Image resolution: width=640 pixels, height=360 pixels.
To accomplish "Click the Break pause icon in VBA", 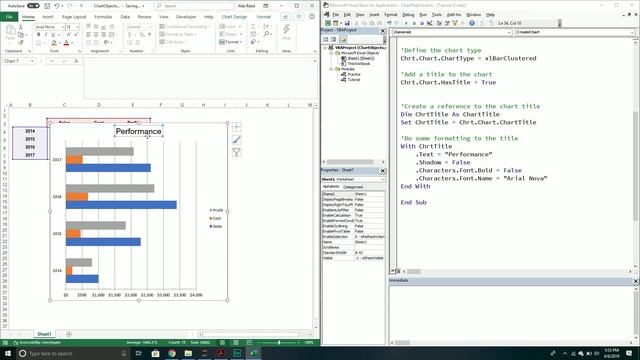I will pos(414,23).
